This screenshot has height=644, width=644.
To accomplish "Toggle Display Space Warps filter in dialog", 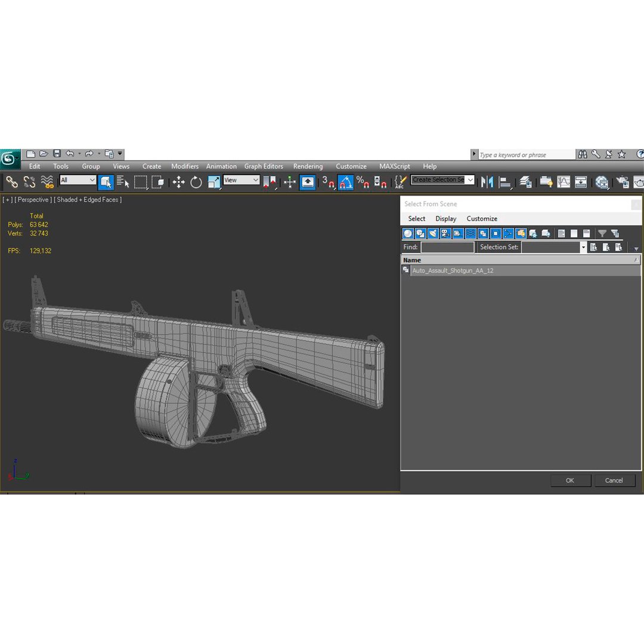I will (470, 234).
